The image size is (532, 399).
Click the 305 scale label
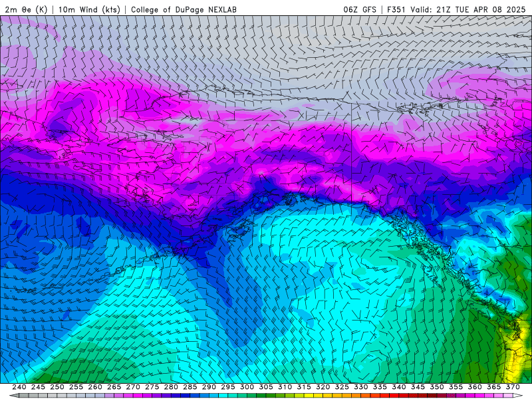[x=266, y=387]
